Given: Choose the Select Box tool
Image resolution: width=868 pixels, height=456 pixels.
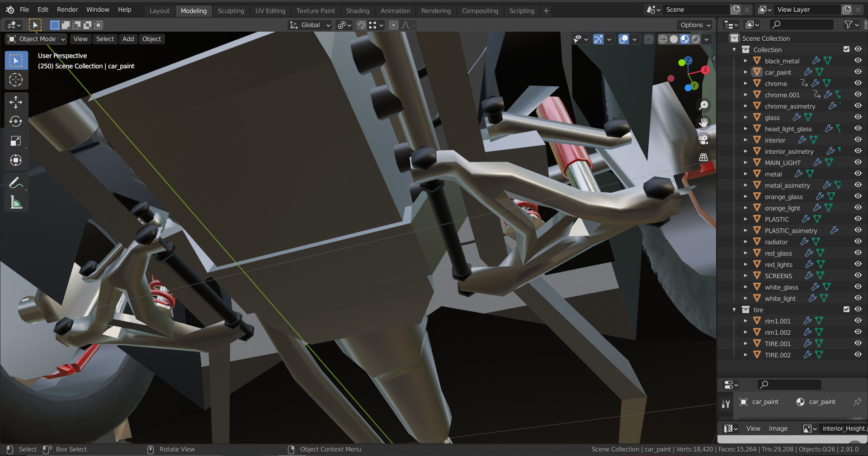Looking at the screenshot, I should 16,61.
